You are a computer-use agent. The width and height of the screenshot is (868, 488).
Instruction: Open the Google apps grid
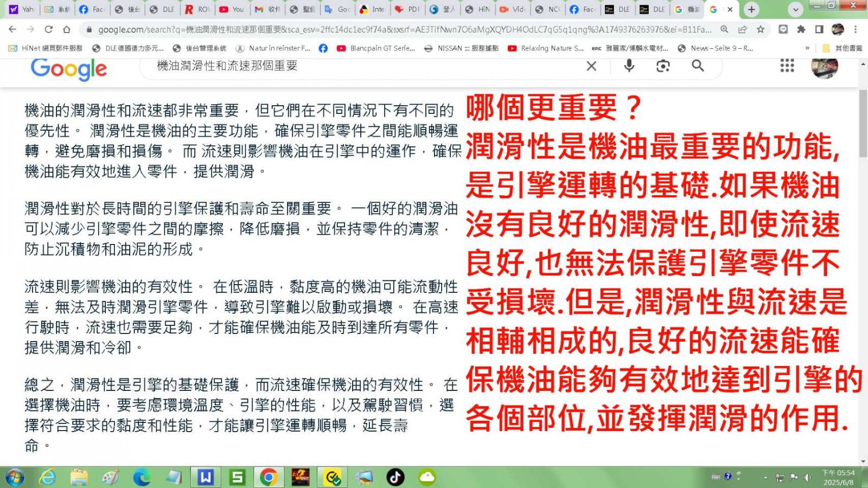[787, 66]
